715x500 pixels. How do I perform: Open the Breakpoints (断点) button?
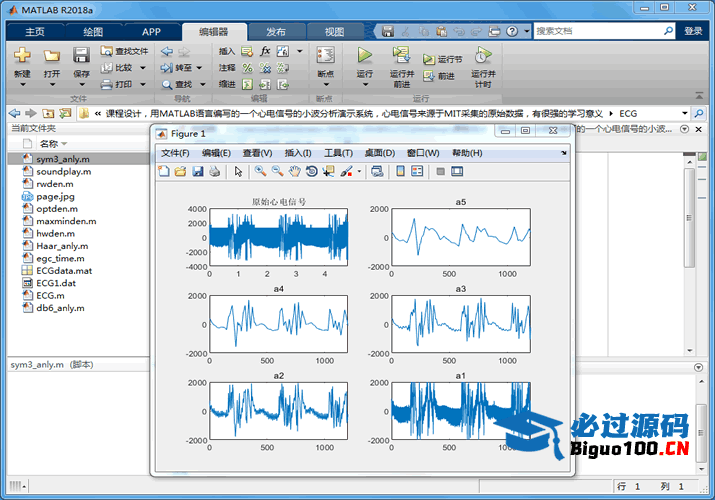(326, 61)
